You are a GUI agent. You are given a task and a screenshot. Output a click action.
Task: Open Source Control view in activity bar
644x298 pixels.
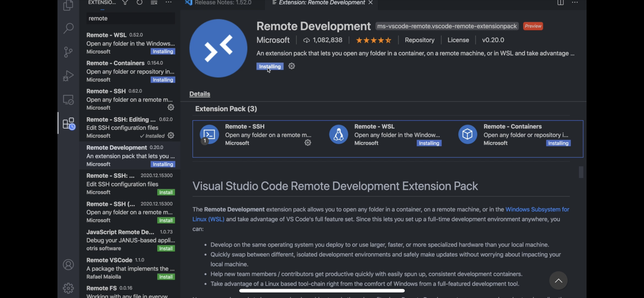68,52
